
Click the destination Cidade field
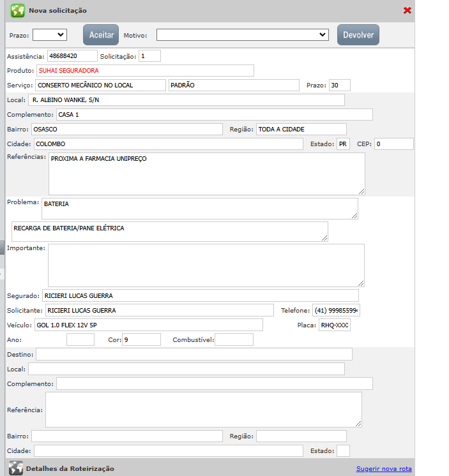[169, 451]
